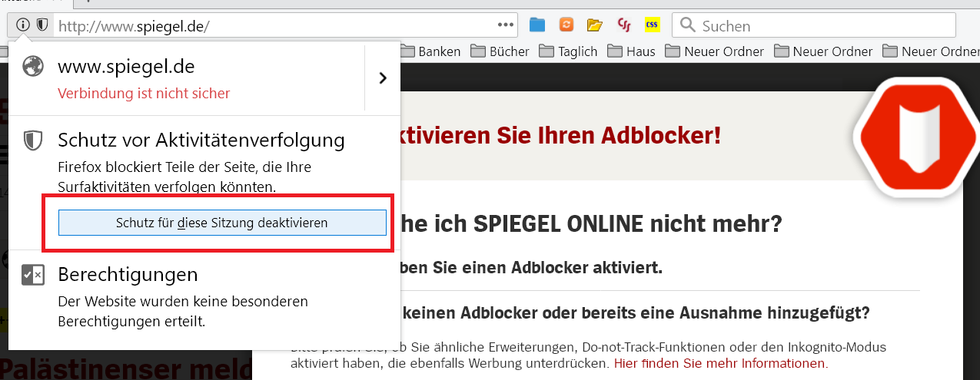This screenshot has height=380, width=980.
Task: Click the Berechtigungen heading
Action: coord(128,275)
